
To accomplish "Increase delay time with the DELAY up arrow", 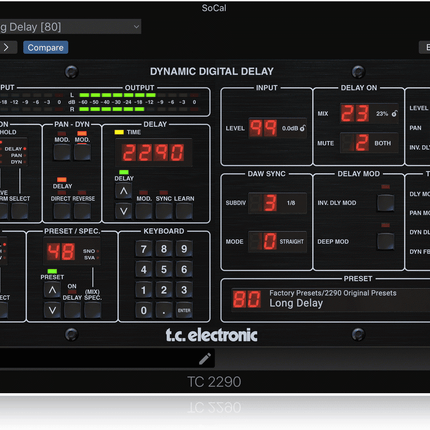I will tap(124, 191).
